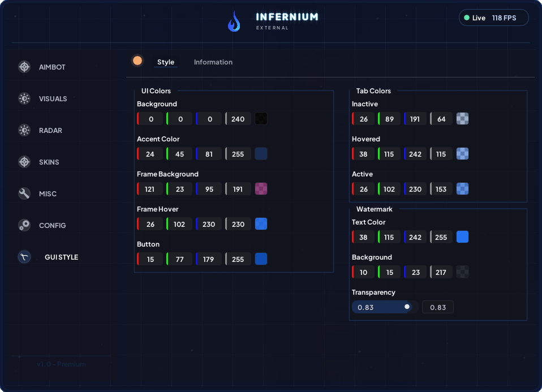This screenshot has width=542, height=392.
Task: Click Hovered red field 38
Action: pyautogui.click(x=363, y=154)
